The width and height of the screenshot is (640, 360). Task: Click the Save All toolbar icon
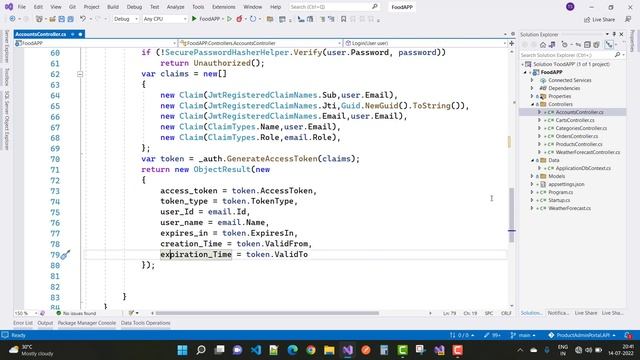pyautogui.click(x=70, y=19)
